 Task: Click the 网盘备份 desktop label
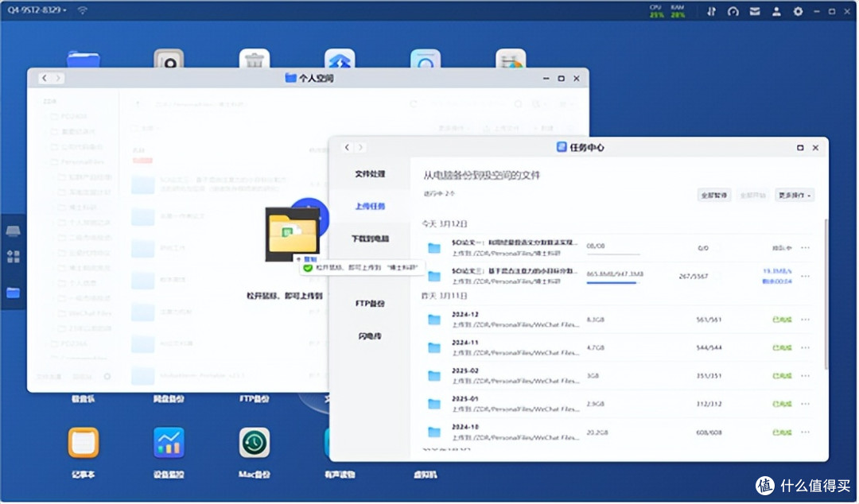[169, 399]
